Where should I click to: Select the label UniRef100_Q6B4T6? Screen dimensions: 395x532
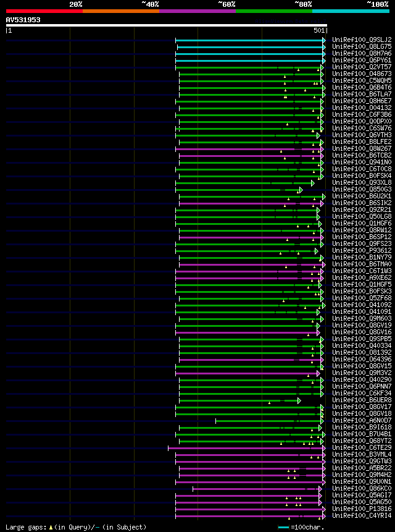(x=362, y=87)
